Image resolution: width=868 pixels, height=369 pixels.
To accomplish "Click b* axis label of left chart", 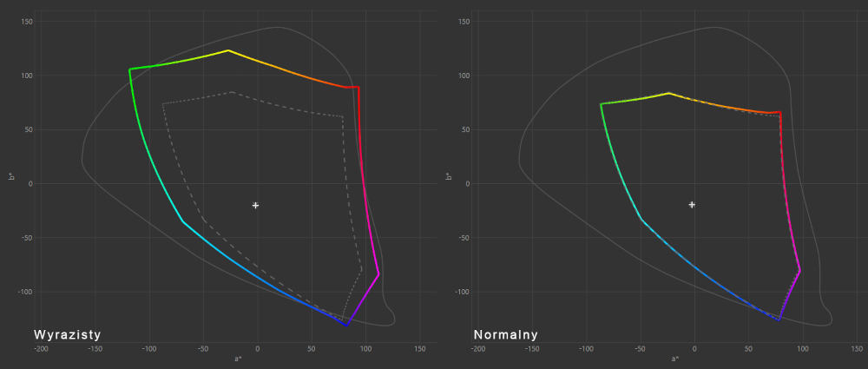I will click(x=11, y=177).
